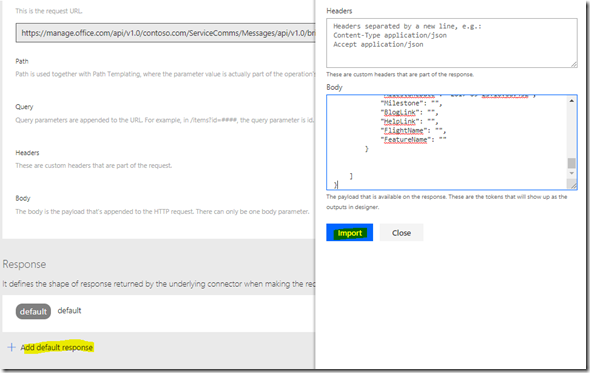Click the "HelpLink" line in Body
Image resolution: width=590 pixels, height=373 pixels.
pos(409,121)
